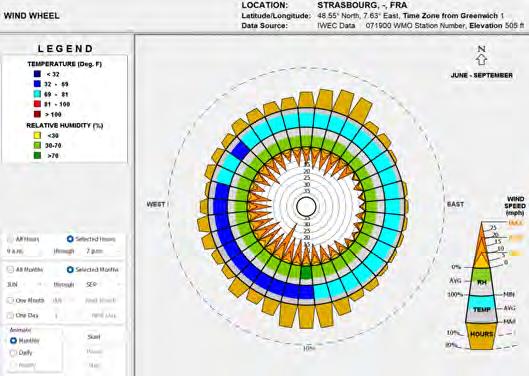Stop the animation with the Stop button
Image resolution: width=529 pixels, height=376 pixels.
pos(94,365)
